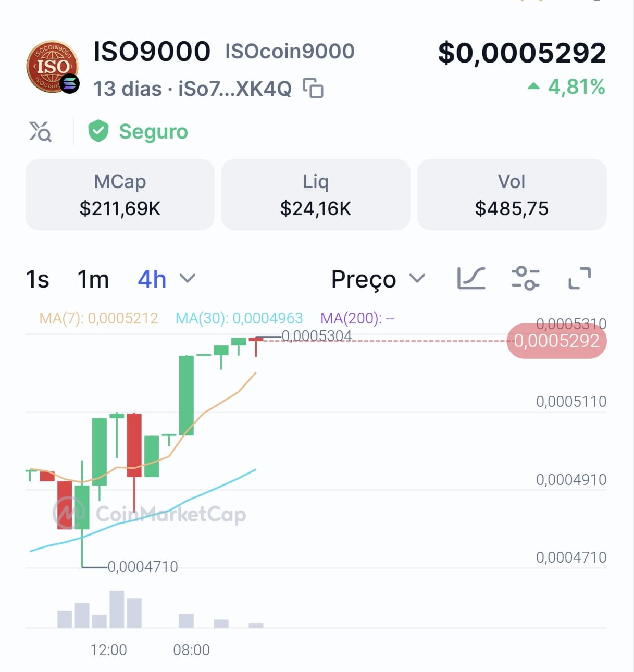Tap the Solana chain badge
This screenshot has width=634, height=672.
(69, 84)
